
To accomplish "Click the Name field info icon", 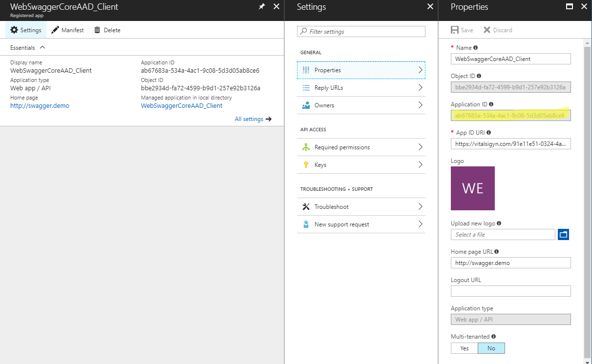I will pyautogui.click(x=476, y=48).
